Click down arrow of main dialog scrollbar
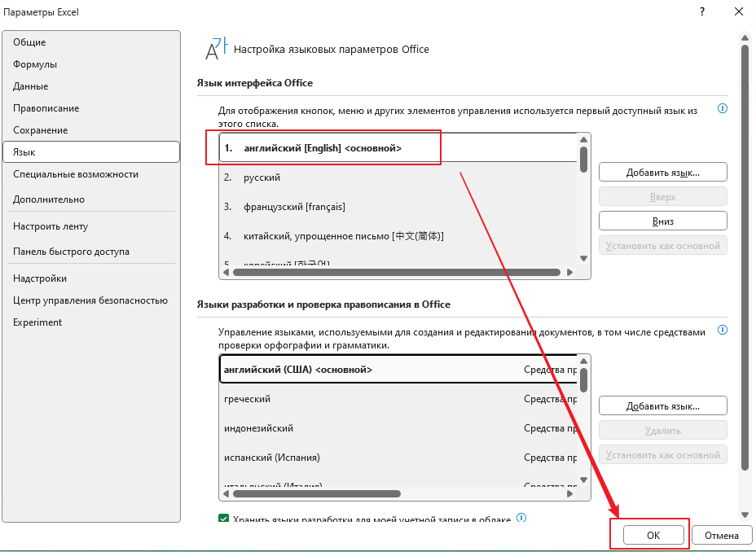The image size is (756, 552). [x=745, y=515]
